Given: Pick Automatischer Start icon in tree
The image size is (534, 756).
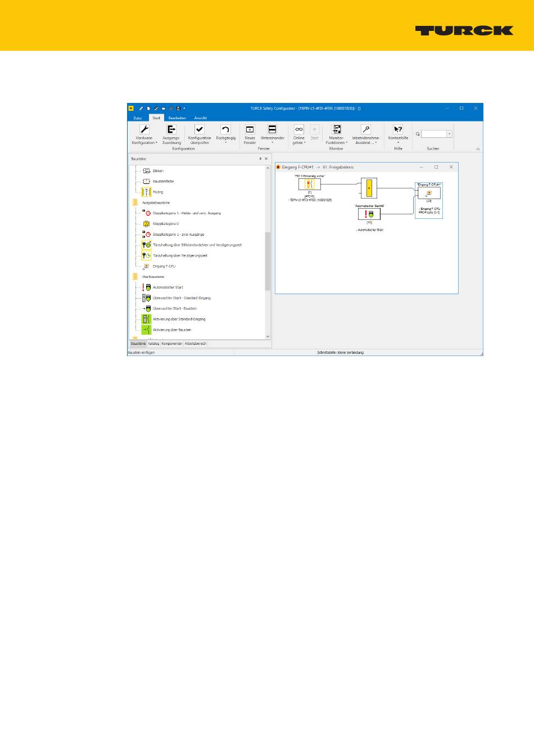Looking at the screenshot, I should coord(147,287).
